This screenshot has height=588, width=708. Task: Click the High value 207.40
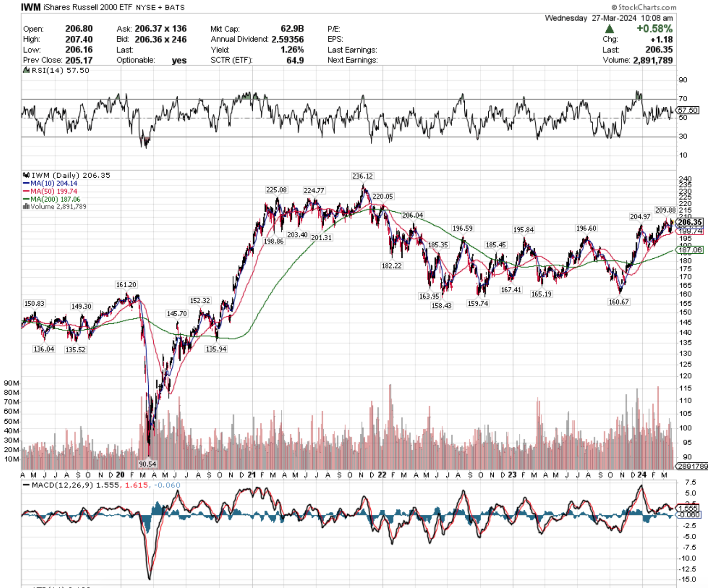coord(79,39)
